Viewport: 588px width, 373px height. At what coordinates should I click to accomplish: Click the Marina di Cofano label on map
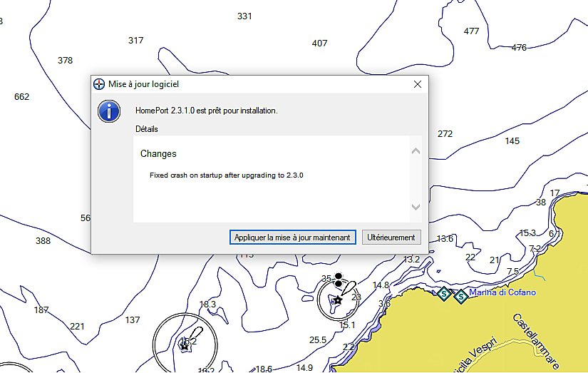tap(502, 292)
